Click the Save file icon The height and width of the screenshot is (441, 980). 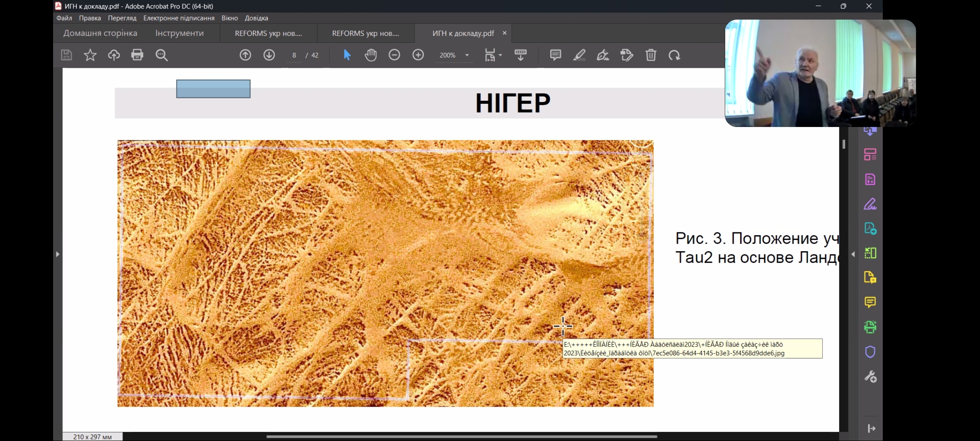67,55
